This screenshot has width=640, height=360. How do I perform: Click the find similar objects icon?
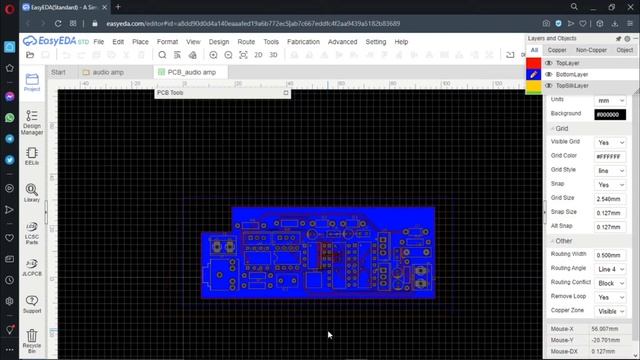(177, 55)
